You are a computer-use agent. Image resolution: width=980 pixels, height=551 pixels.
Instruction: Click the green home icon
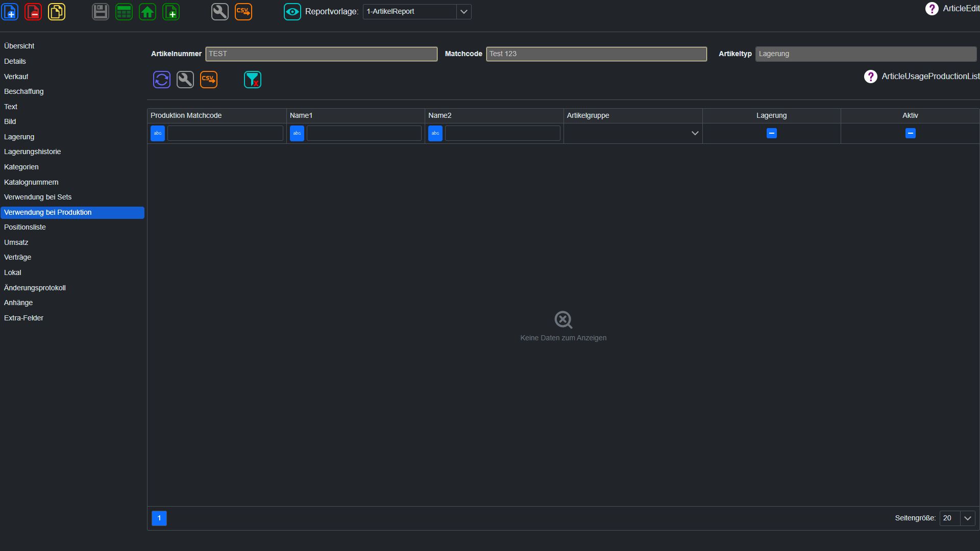[x=148, y=11]
